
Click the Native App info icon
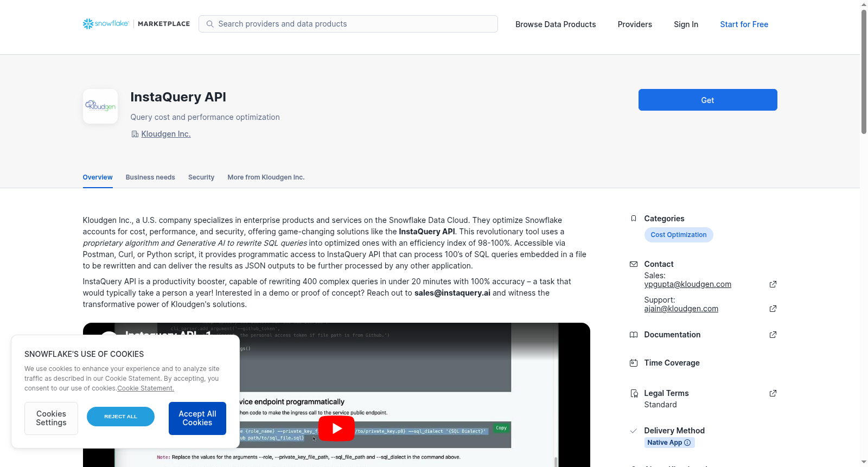687,443
